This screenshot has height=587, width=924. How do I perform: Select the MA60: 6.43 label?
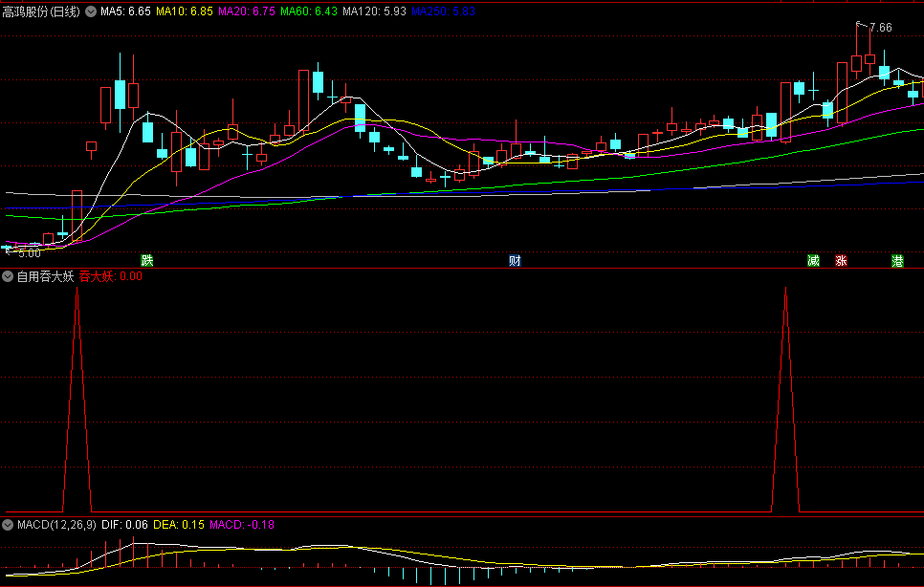coord(309,11)
